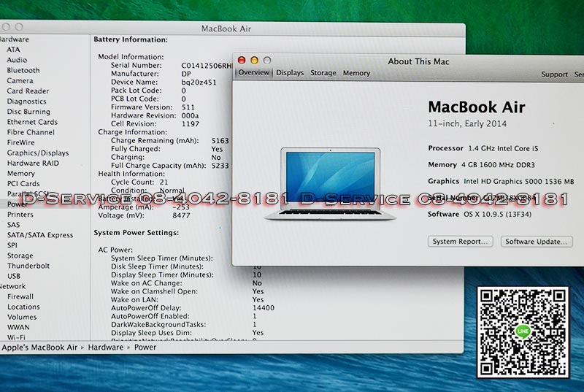Select Storage in System Report sidebar
Screen dimensions: 584x392
pyautogui.click(x=20, y=255)
